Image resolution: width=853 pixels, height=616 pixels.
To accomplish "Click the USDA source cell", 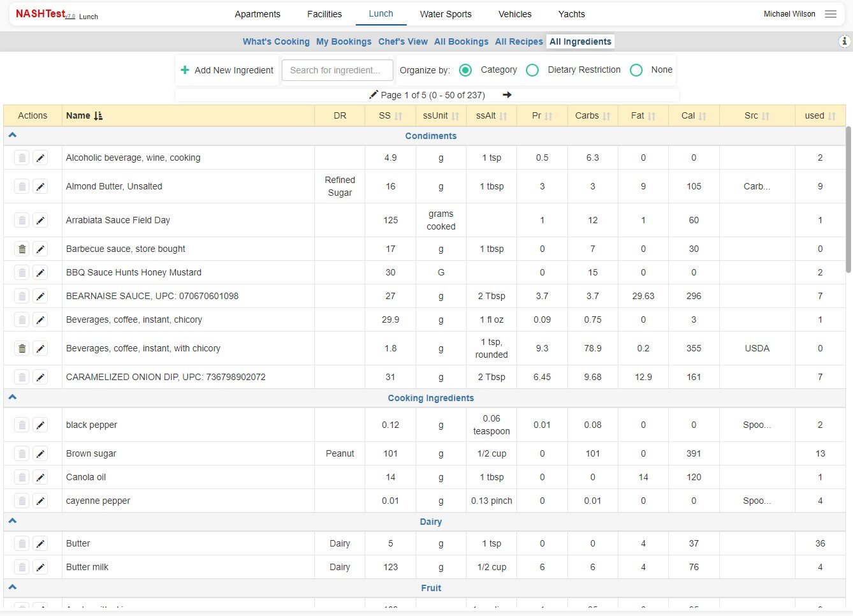I will tap(757, 348).
